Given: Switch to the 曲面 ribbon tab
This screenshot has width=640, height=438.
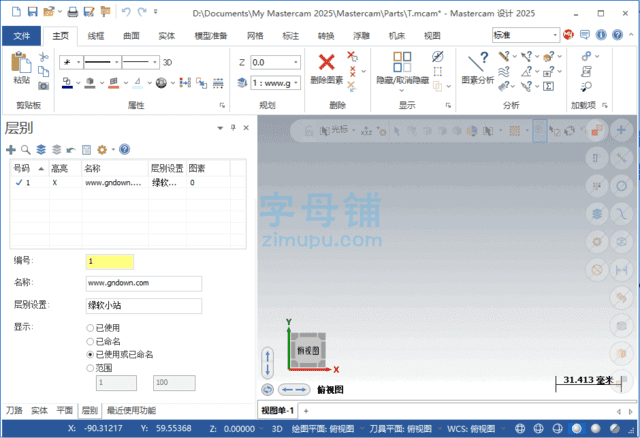Looking at the screenshot, I should click(131, 36).
